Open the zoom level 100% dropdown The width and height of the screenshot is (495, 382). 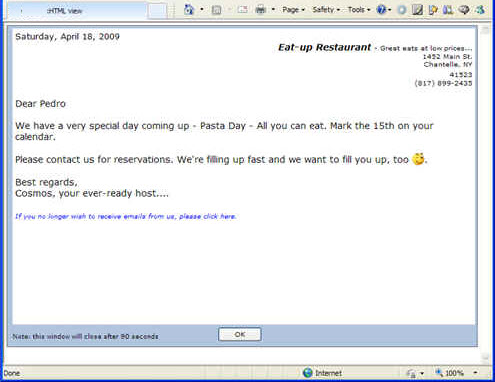tap(475, 373)
